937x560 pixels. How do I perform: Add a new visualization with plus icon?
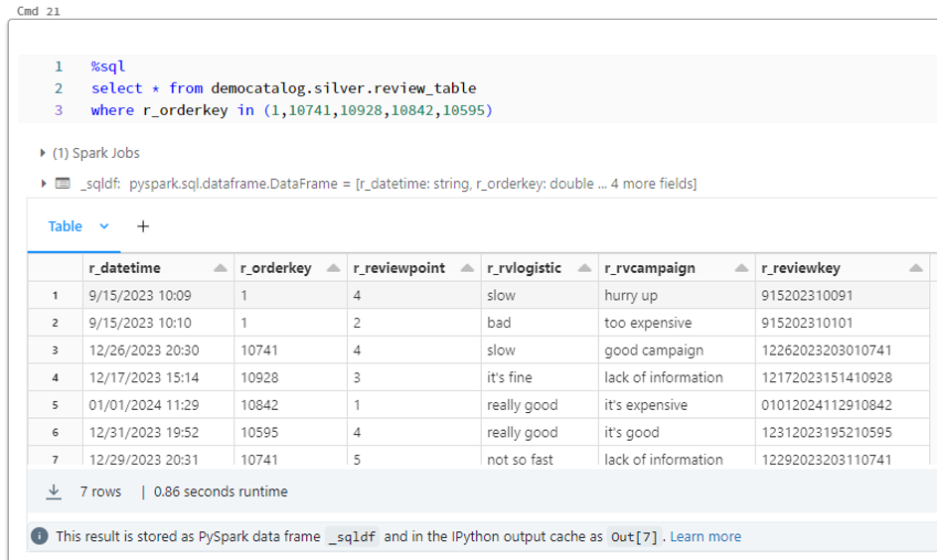[x=142, y=226]
